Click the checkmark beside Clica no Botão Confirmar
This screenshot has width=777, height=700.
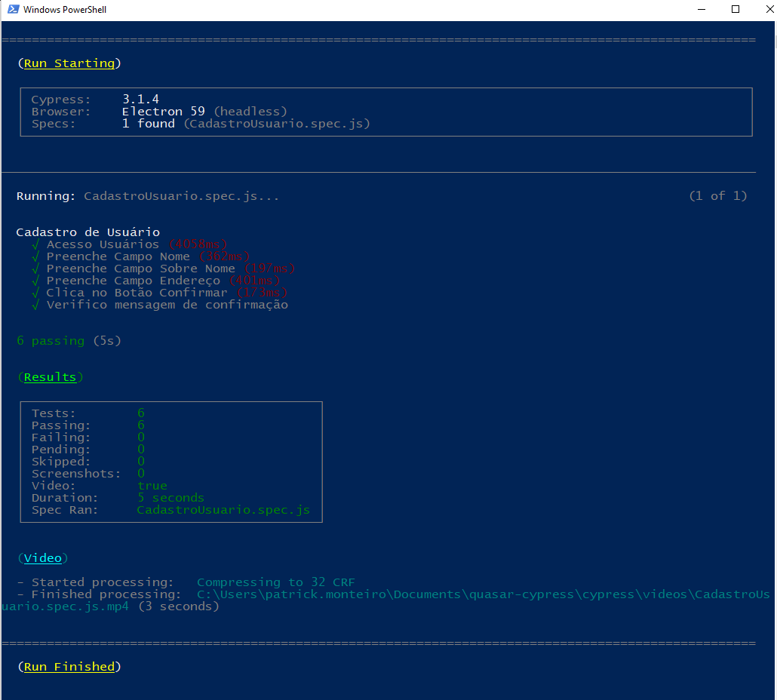click(35, 293)
